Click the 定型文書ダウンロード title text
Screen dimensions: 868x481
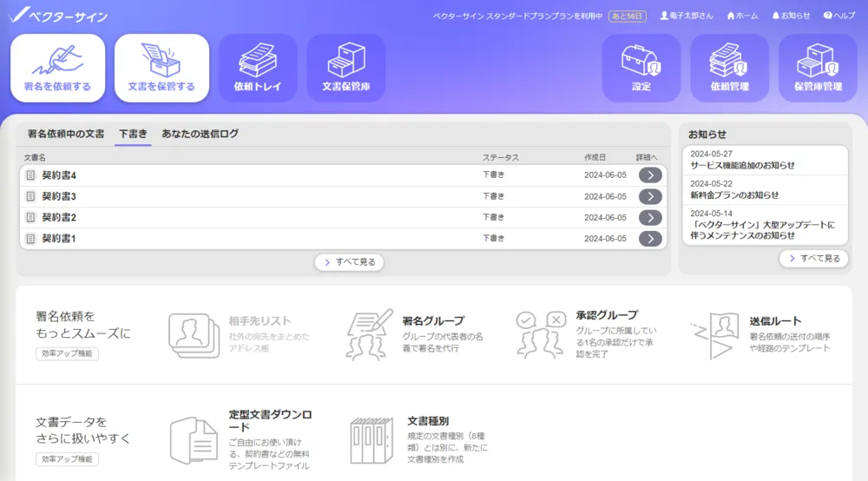click(271, 421)
